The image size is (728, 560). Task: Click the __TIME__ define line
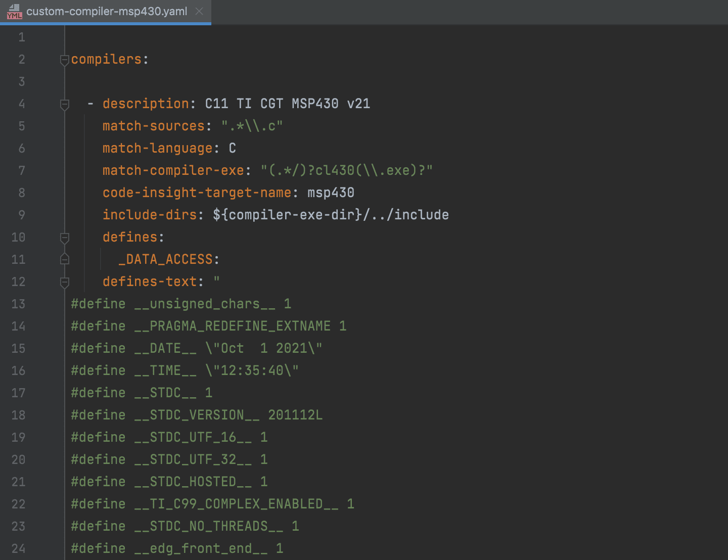point(185,370)
